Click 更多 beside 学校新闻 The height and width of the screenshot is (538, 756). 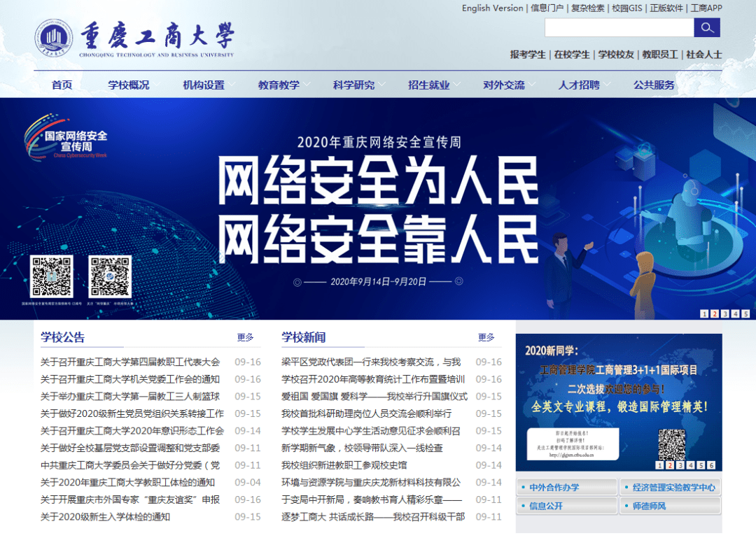[486, 337]
